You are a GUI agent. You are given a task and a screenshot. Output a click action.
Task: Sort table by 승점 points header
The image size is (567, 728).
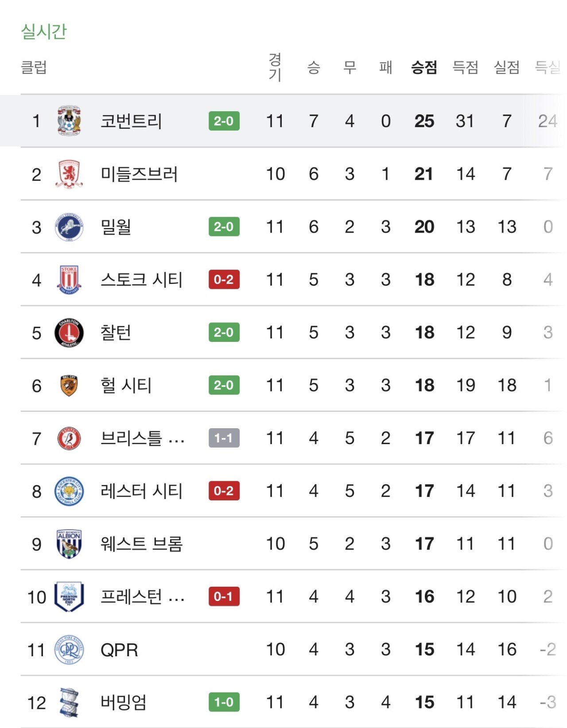pyautogui.click(x=424, y=67)
